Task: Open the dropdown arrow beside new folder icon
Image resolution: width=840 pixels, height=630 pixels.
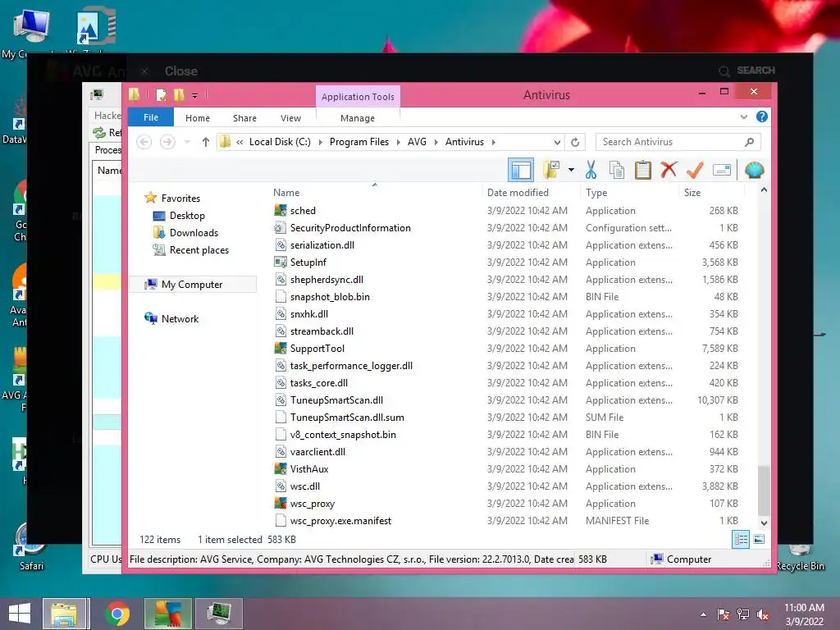Action: coord(571,171)
